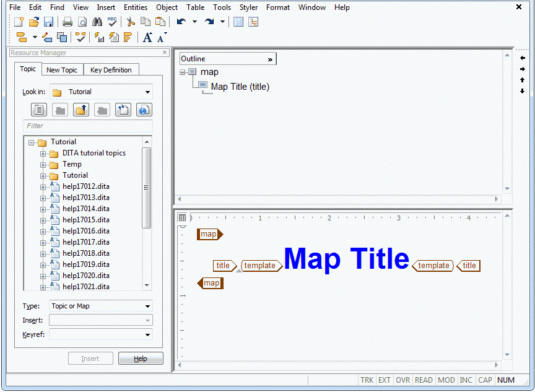Launch Find using the binoculars icon
535x392 pixels.
click(97, 22)
